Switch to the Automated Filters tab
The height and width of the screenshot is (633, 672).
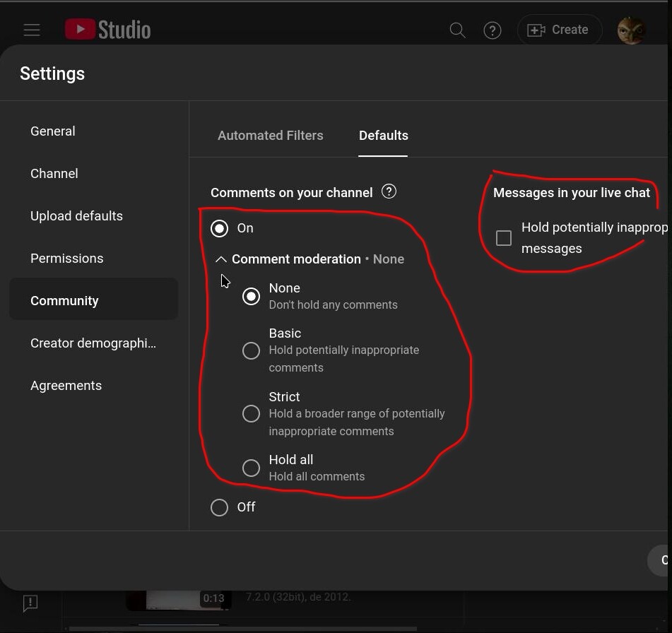click(270, 136)
